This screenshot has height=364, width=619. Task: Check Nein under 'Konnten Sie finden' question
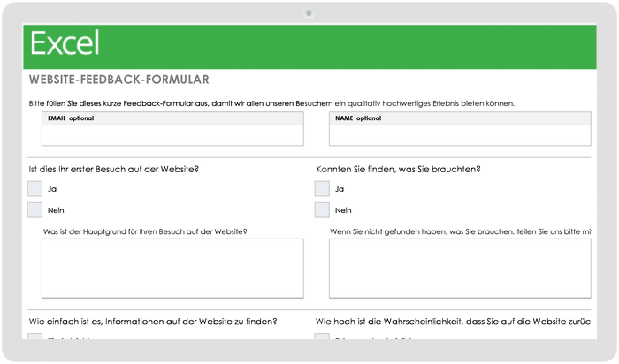coord(322,210)
